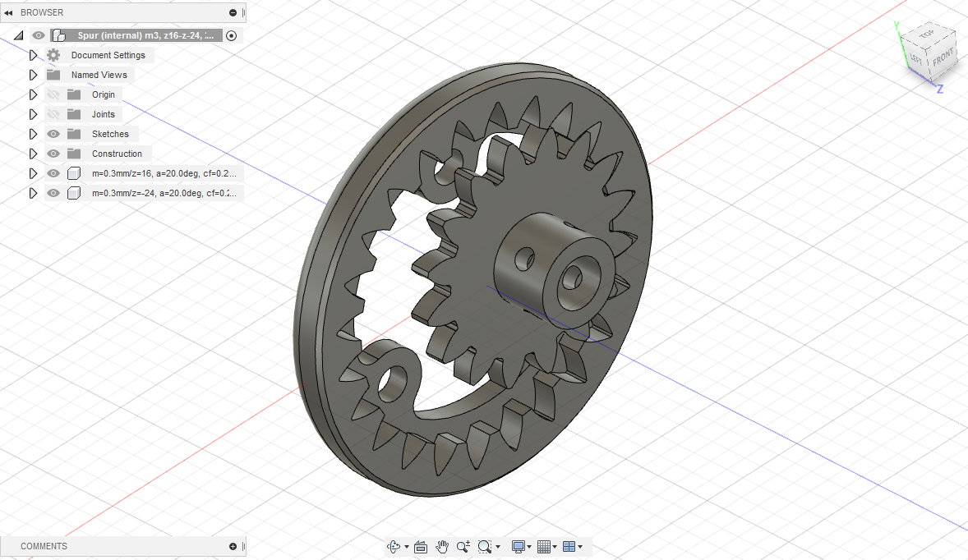Click the body icon of z=16 gear
The width and height of the screenshot is (968, 560).
coord(74,173)
